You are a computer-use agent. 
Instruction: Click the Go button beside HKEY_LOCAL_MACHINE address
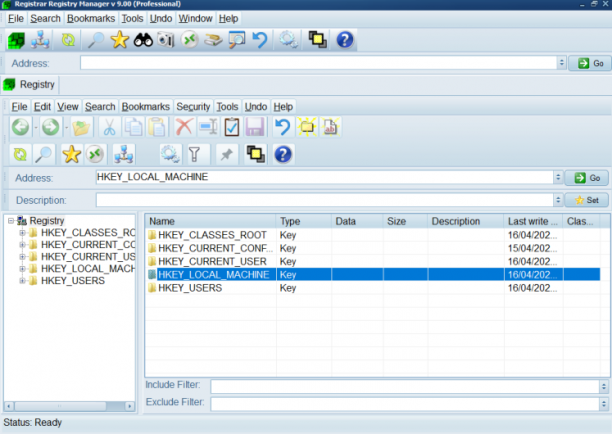[587, 178]
